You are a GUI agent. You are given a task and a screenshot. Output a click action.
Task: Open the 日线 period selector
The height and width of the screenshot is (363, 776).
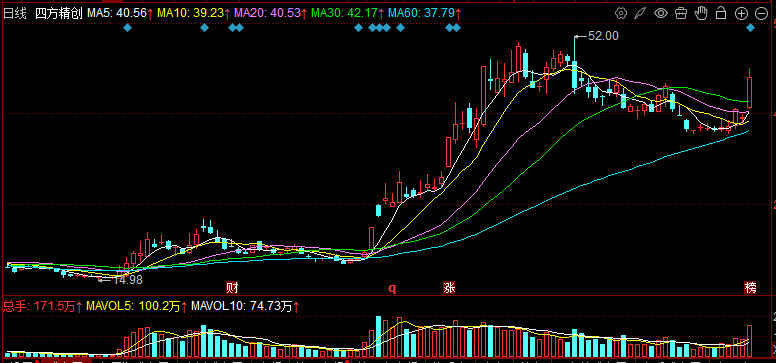click(x=15, y=13)
